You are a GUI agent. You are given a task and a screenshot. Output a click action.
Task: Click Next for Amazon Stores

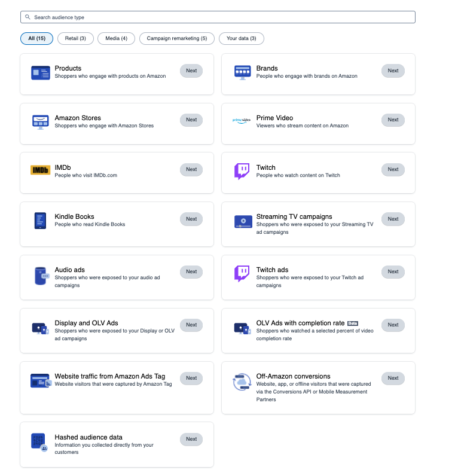point(191,120)
